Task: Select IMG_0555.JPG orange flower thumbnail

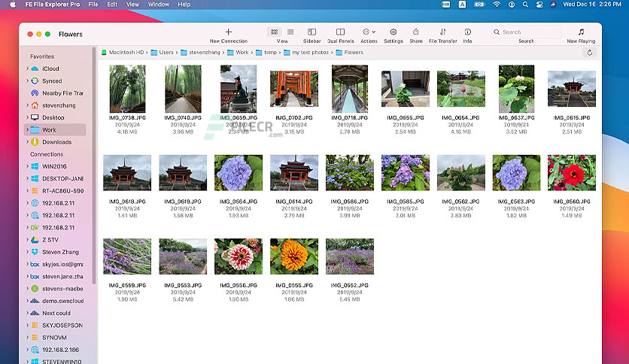Action: coord(294,256)
